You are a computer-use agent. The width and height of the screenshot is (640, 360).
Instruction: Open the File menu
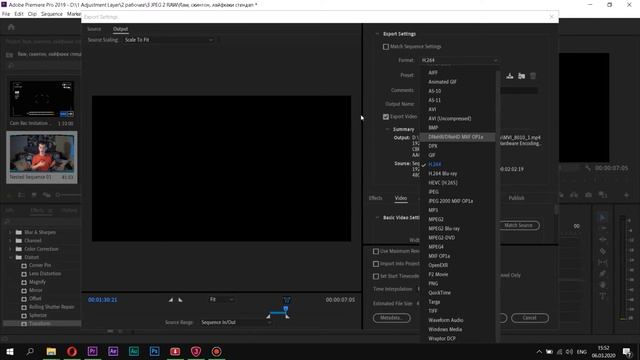(x=6, y=14)
